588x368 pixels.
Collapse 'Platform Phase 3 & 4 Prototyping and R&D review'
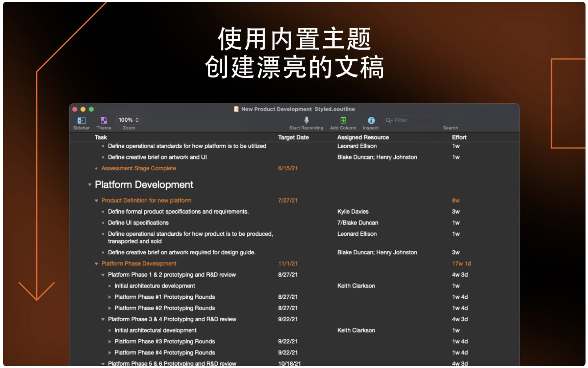coord(102,319)
